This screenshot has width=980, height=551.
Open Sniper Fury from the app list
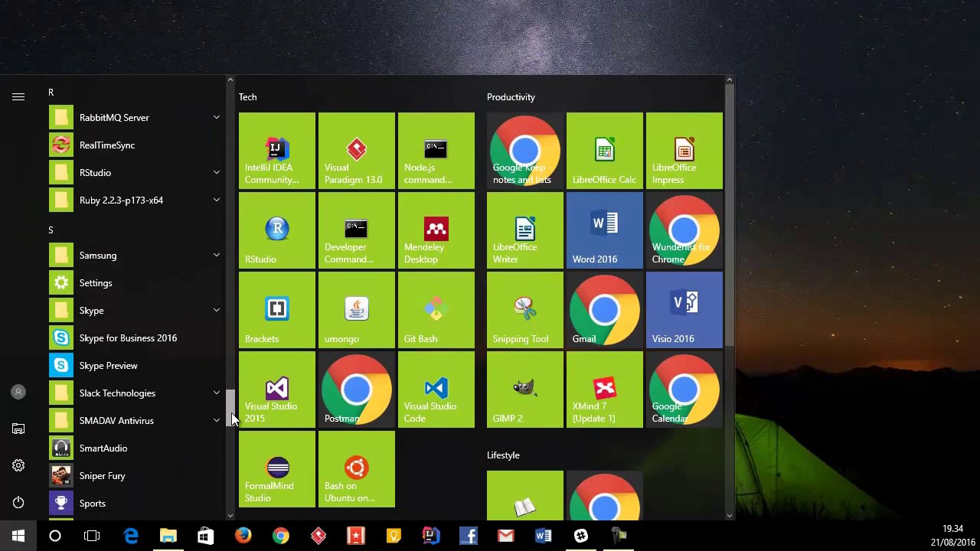pyautogui.click(x=136, y=475)
